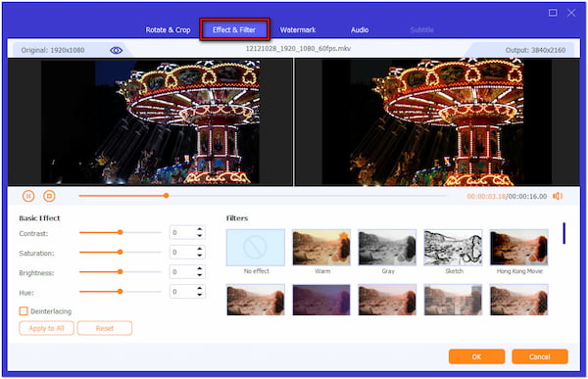Switch to the Effect & Filter tab
Screen dimensions: 588x379
point(234,29)
